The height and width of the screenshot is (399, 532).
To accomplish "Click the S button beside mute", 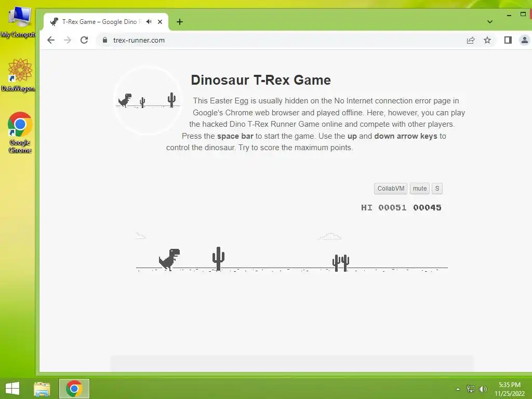I will tap(437, 189).
